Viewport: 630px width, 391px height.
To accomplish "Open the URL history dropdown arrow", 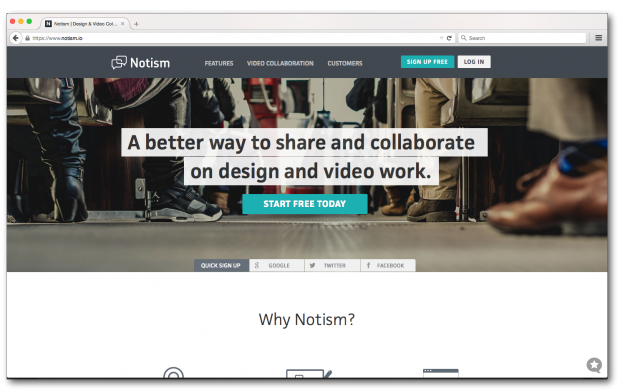I will click(441, 38).
